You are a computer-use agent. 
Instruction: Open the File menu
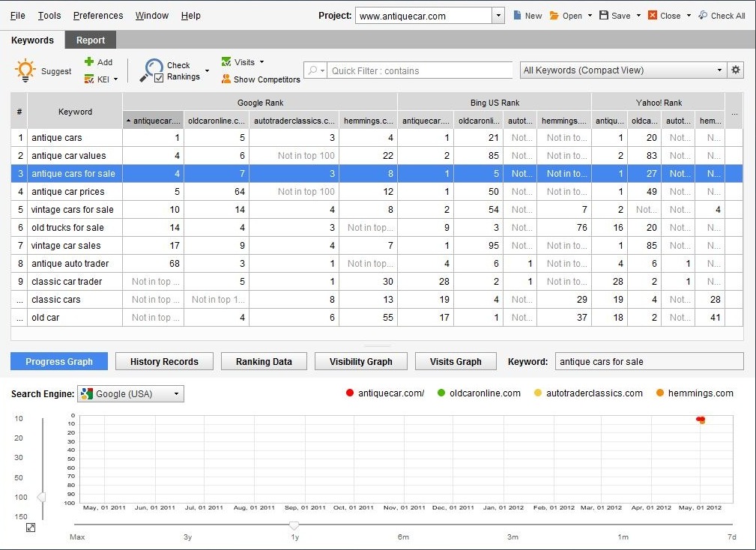point(18,16)
